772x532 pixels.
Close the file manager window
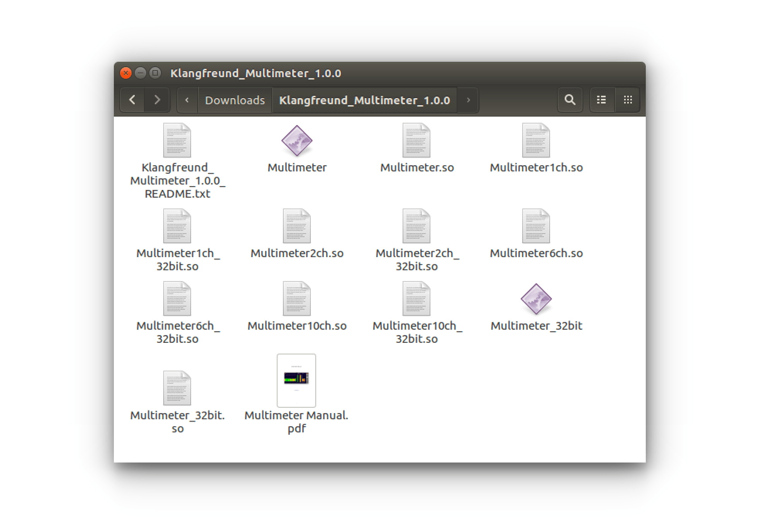[126, 73]
